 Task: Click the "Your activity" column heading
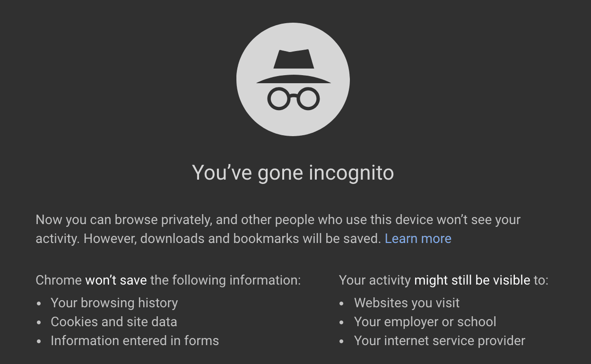(x=443, y=280)
